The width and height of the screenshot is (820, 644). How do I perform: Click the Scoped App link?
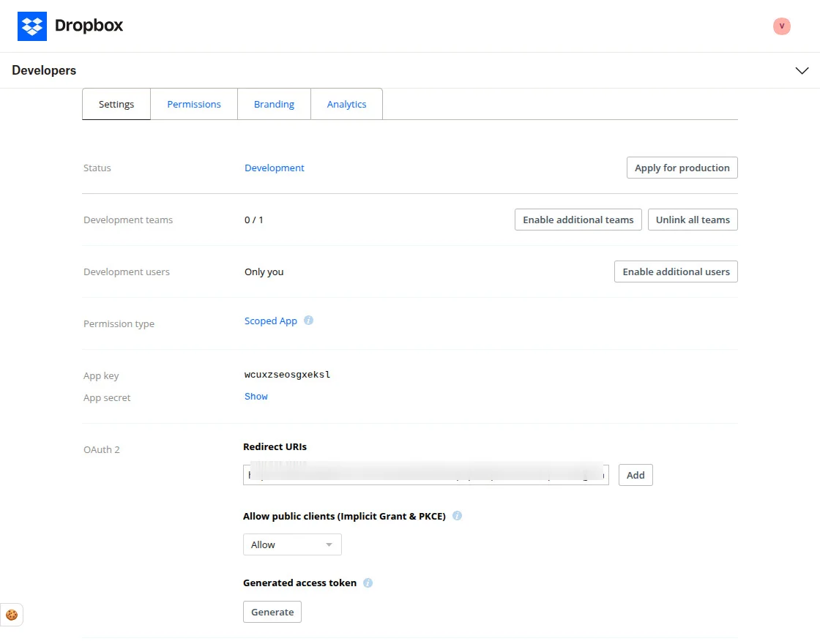point(270,321)
